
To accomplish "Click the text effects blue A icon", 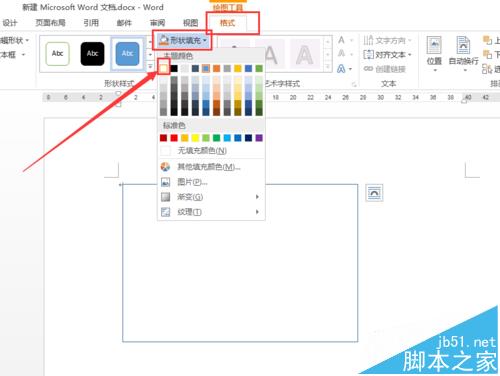I will [341, 69].
